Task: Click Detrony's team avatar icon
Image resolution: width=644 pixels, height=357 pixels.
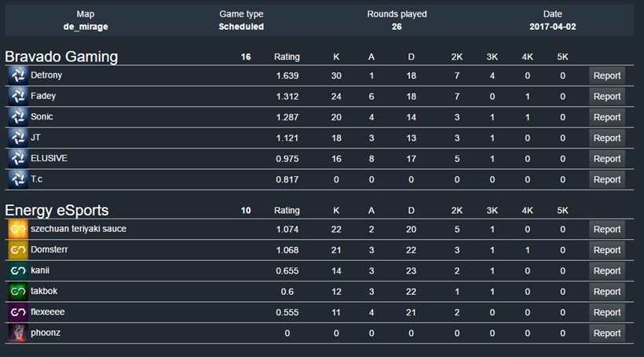Action: [x=18, y=75]
